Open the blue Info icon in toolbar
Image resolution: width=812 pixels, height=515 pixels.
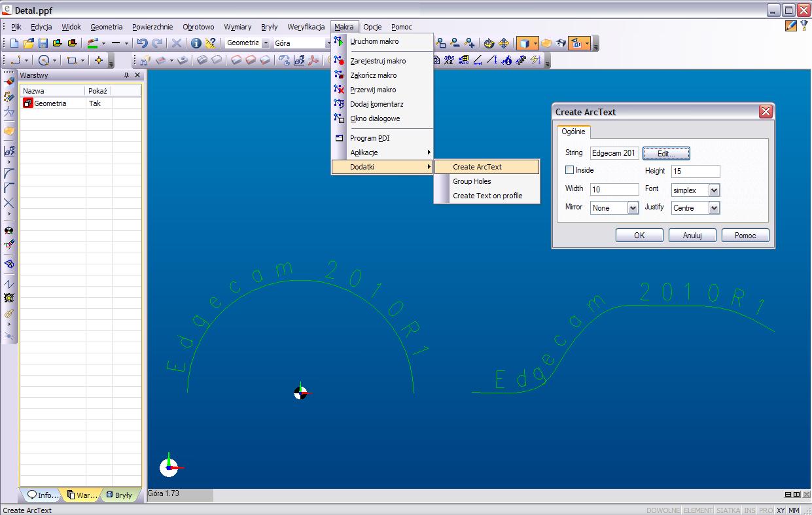click(196, 43)
